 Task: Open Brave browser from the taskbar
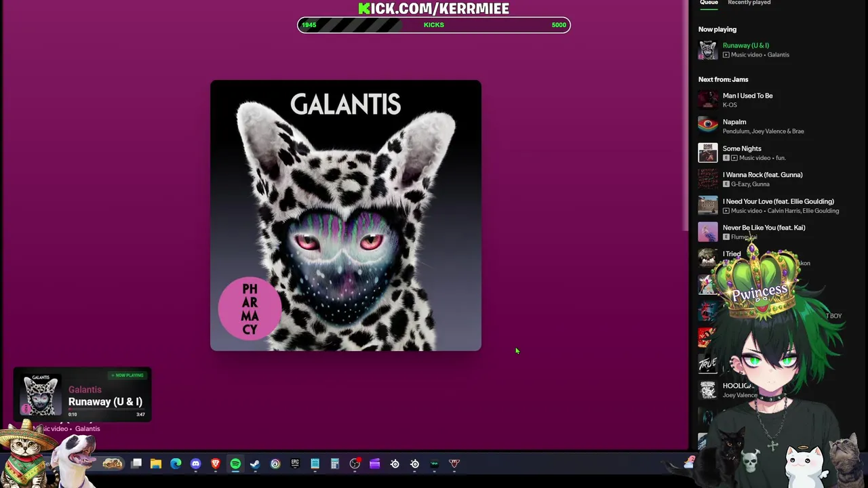[216, 464]
